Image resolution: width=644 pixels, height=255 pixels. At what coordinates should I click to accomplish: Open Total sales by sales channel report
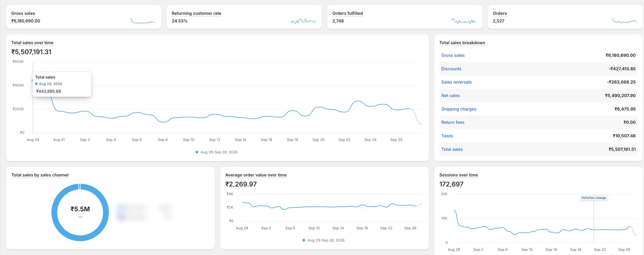[40, 175]
